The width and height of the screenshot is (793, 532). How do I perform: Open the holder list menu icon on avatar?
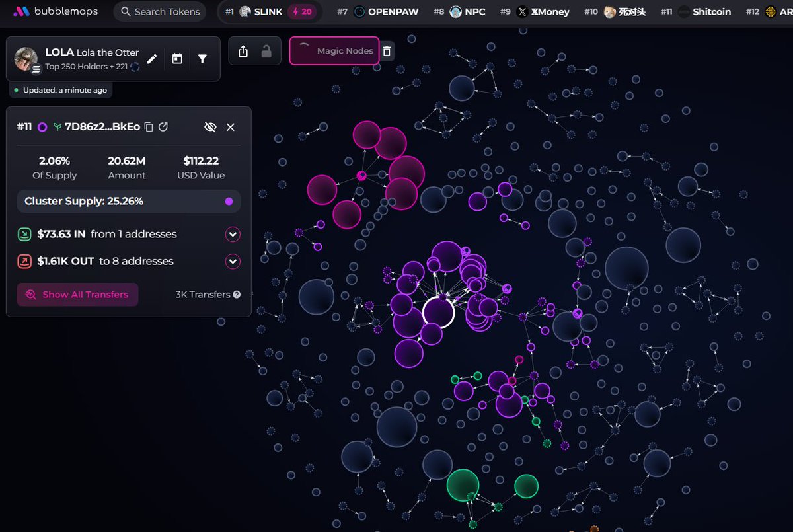[x=36, y=68]
